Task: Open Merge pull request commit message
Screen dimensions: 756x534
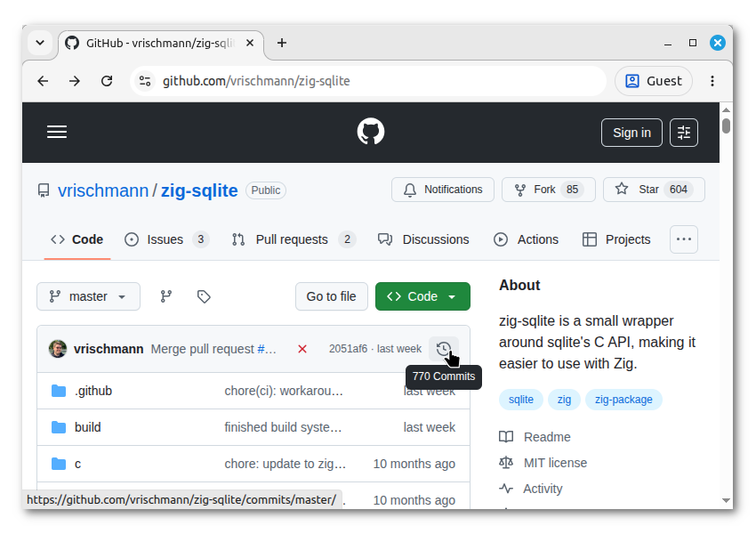Action: (203, 349)
